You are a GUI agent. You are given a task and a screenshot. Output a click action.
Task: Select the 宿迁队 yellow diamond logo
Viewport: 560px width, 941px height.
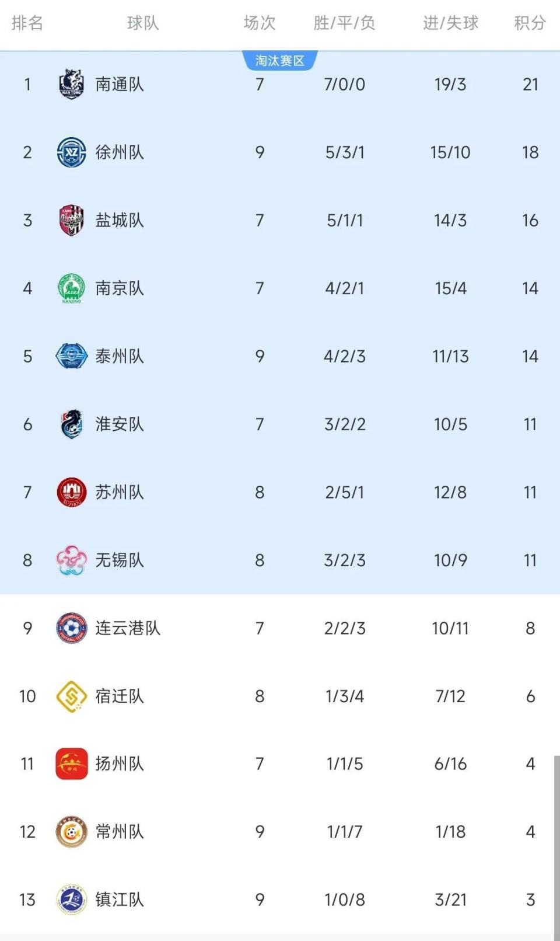coord(71,696)
